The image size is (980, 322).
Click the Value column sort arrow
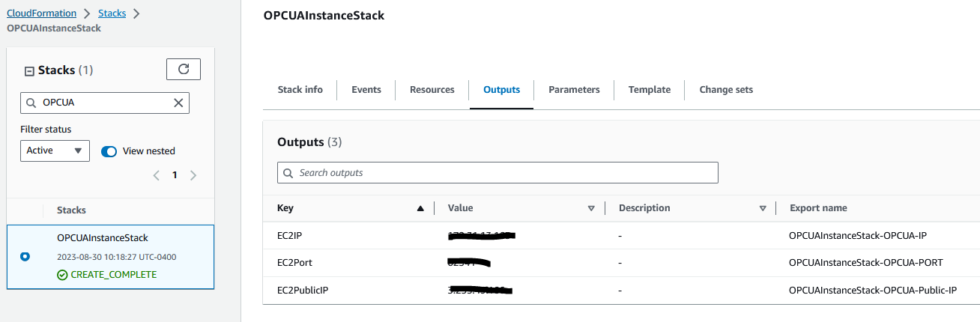pos(591,208)
